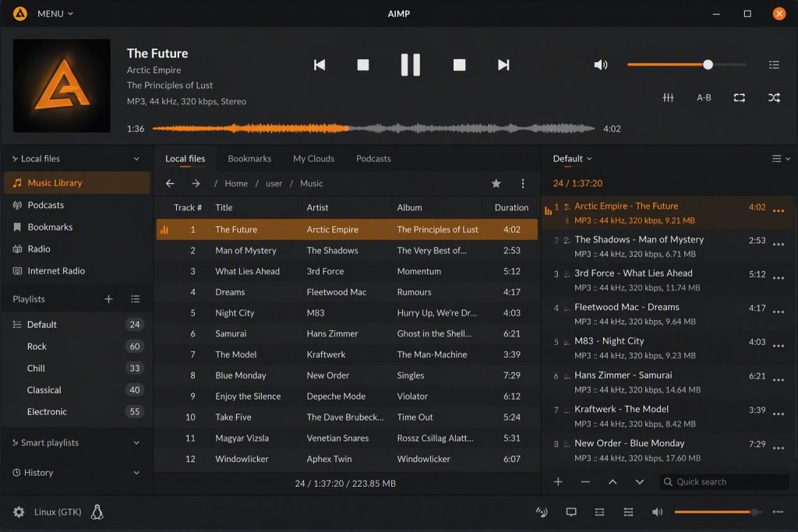Move track down with the down chevron
Screen dimensions: 798x532
coord(640,481)
